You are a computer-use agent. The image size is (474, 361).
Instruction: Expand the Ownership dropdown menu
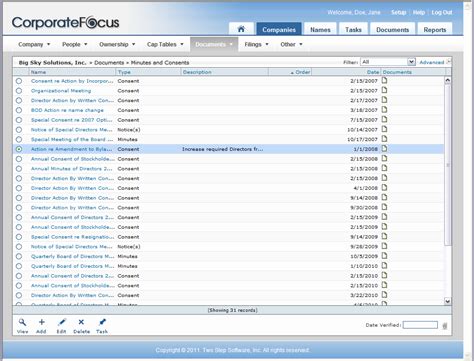point(117,44)
